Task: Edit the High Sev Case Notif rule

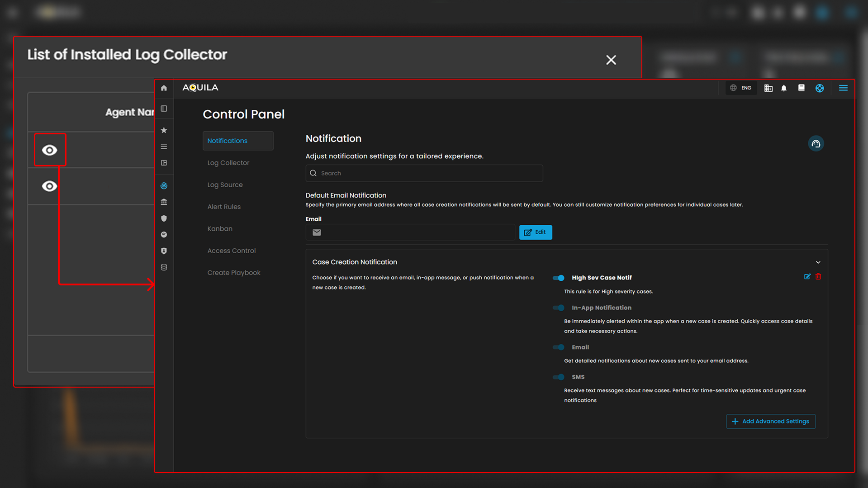Action: [807, 276]
